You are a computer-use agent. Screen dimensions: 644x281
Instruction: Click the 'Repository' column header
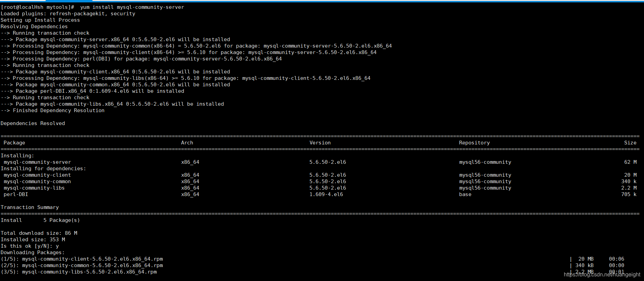pyautogui.click(x=475, y=143)
